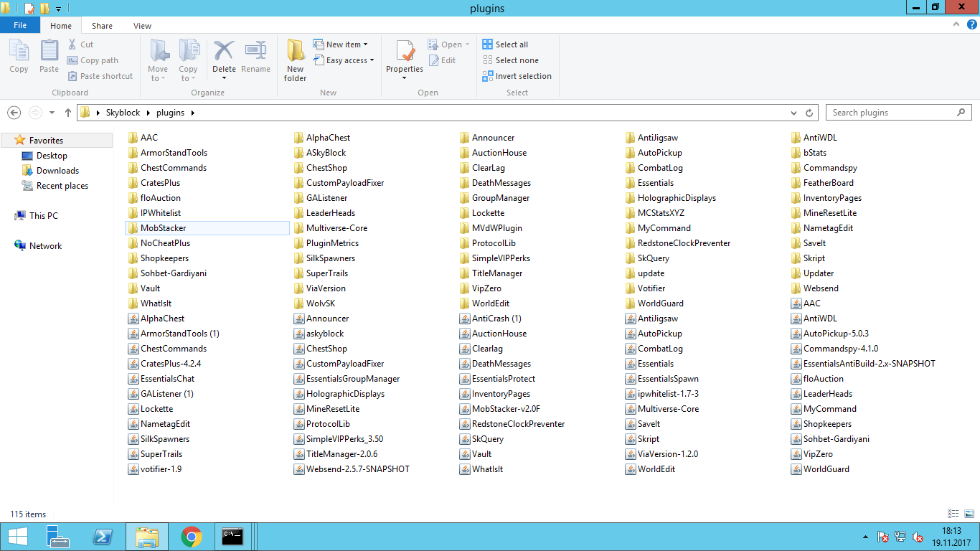980x551 pixels.
Task: Switch to large icons view in status bar
Action: click(969, 514)
